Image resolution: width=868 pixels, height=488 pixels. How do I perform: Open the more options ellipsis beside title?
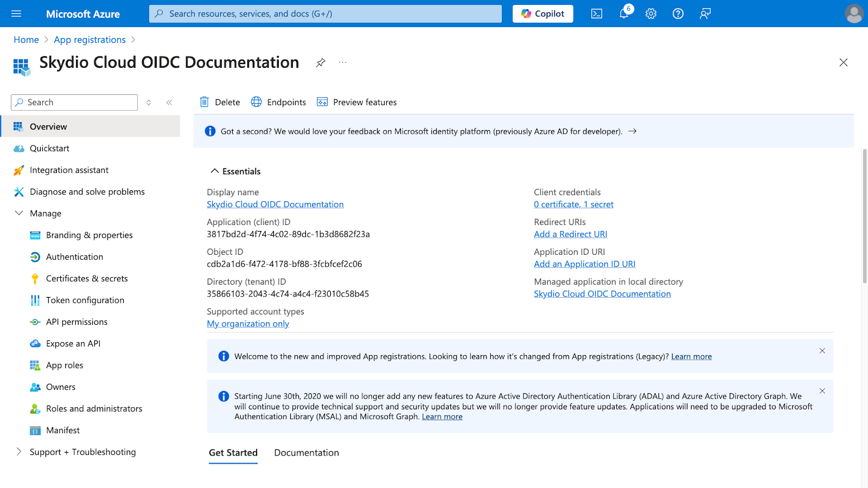[x=342, y=62]
